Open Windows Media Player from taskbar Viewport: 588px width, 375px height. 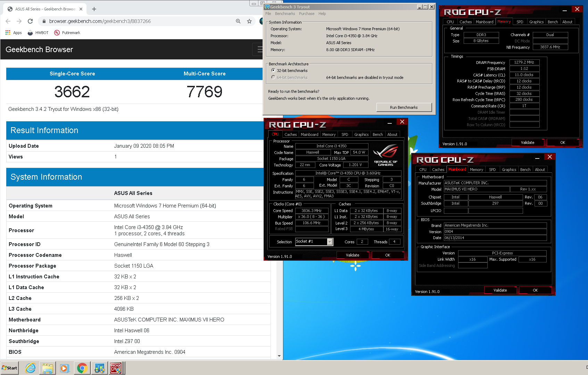point(65,368)
